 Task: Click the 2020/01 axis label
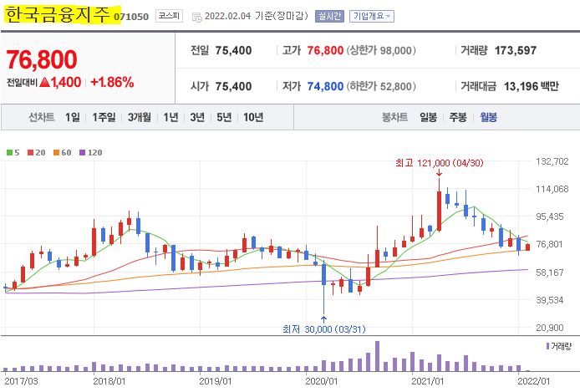point(322,381)
